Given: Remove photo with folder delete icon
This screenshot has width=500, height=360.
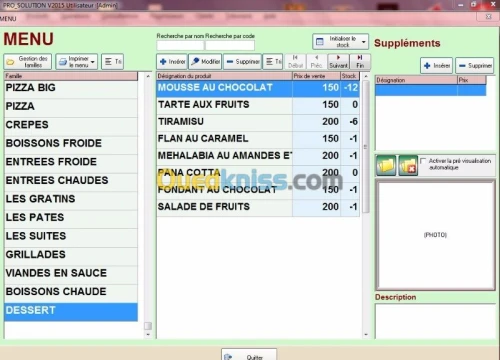Looking at the screenshot, I should pyautogui.click(x=408, y=165).
